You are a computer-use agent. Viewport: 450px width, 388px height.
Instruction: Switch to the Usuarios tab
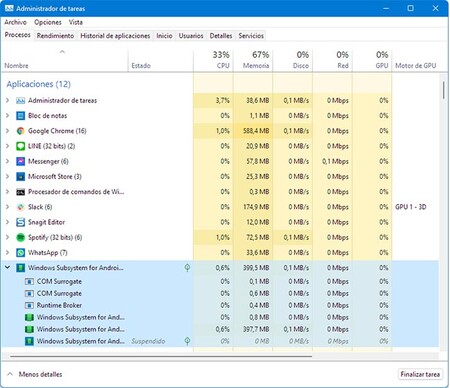[x=191, y=36]
